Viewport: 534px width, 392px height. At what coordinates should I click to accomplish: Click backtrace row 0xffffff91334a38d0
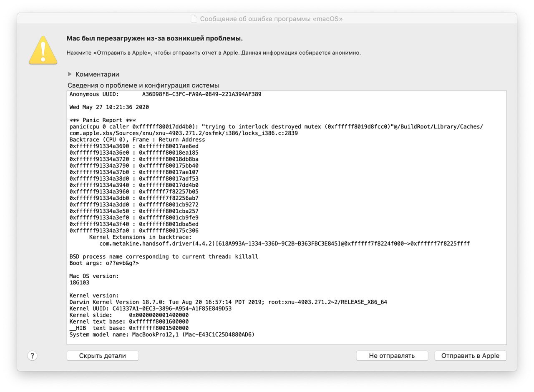[134, 178]
